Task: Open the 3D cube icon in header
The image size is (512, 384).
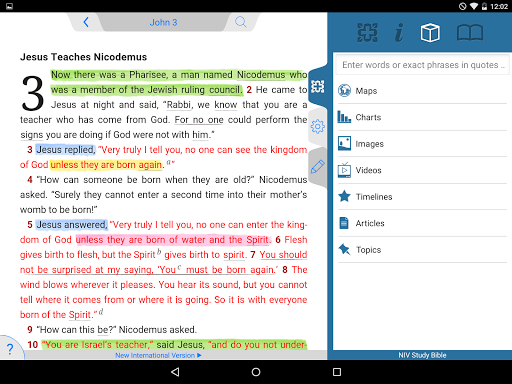Action: click(x=430, y=32)
